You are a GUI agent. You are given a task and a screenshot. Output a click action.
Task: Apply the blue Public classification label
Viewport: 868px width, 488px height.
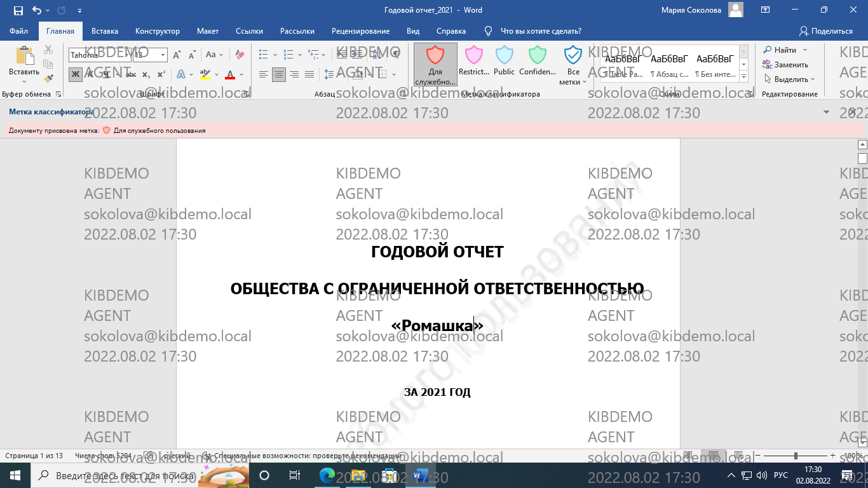point(504,61)
